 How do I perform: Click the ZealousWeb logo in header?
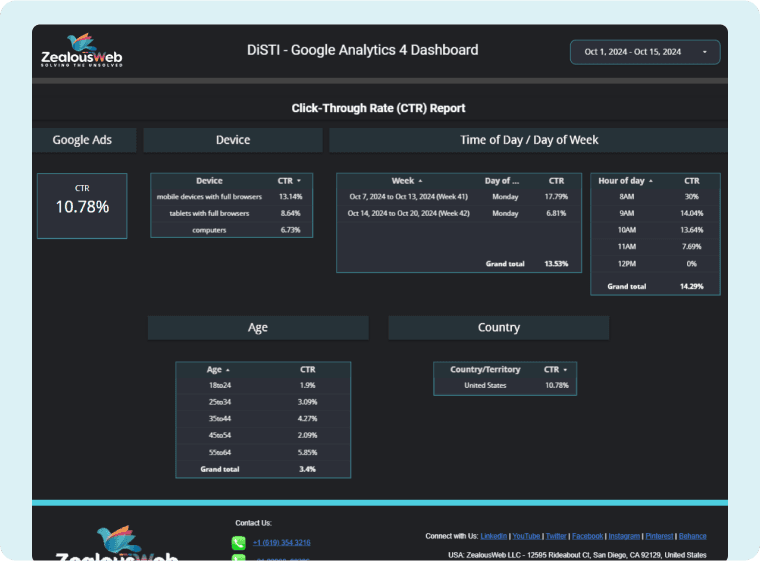click(81, 50)
